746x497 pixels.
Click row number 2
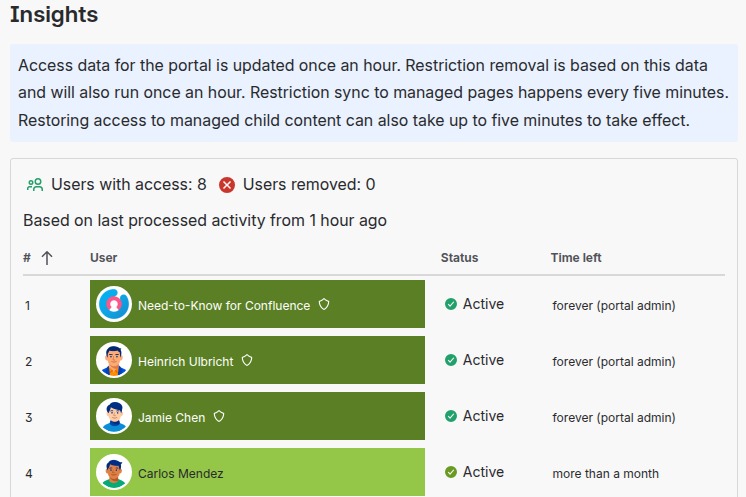(x=29, y=361)
